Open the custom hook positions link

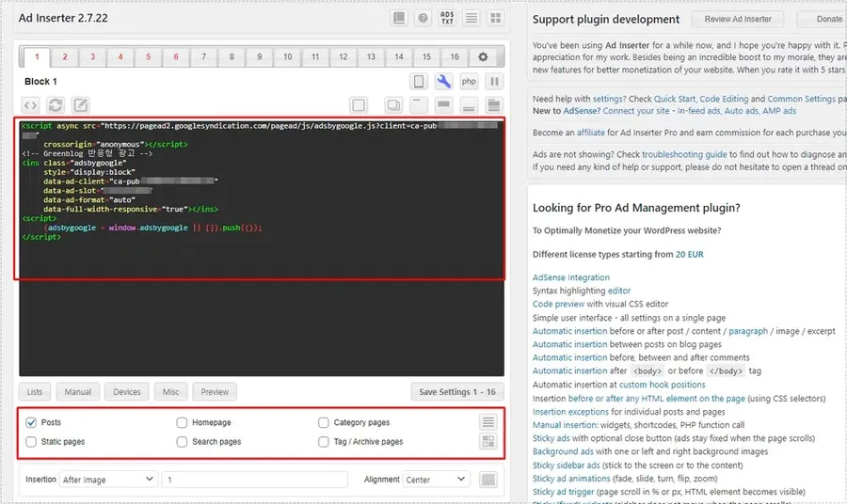tap(663, 385)
